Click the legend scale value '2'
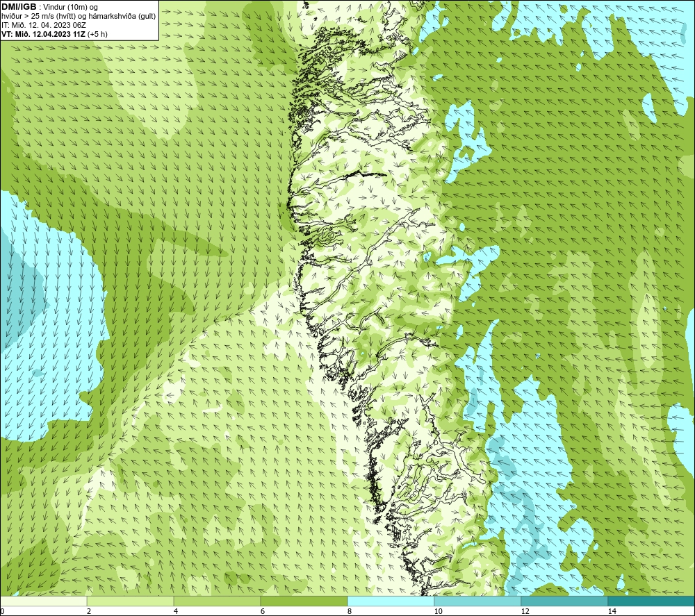This screenshot has width=695, height=616. tap(89, 611)
